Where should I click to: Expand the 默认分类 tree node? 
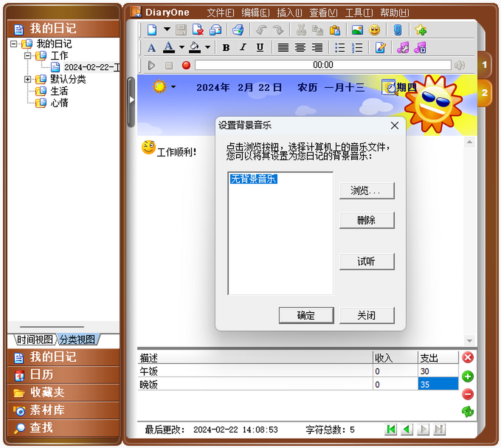click(x=28, y=79)
